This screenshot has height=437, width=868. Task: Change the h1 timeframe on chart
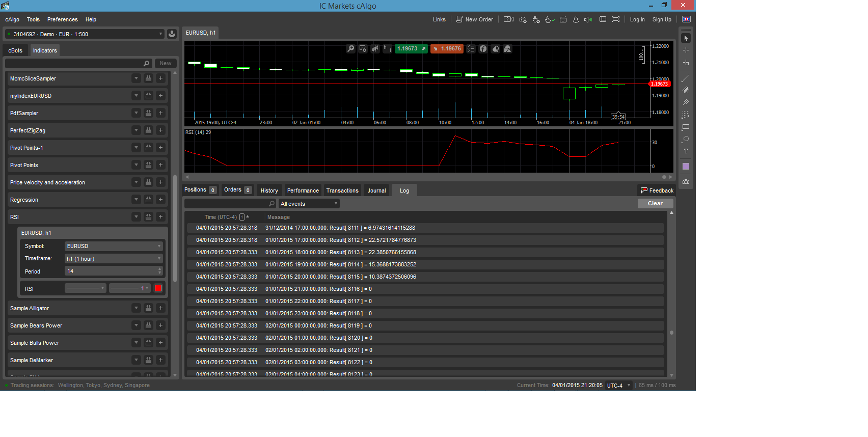[387, 49]
